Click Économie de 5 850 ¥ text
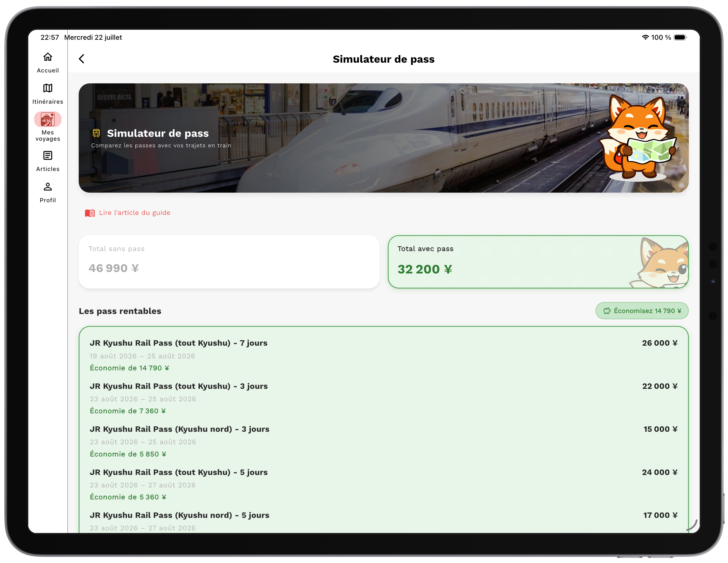The image size is (728, 563). click(x=128, y=454)
